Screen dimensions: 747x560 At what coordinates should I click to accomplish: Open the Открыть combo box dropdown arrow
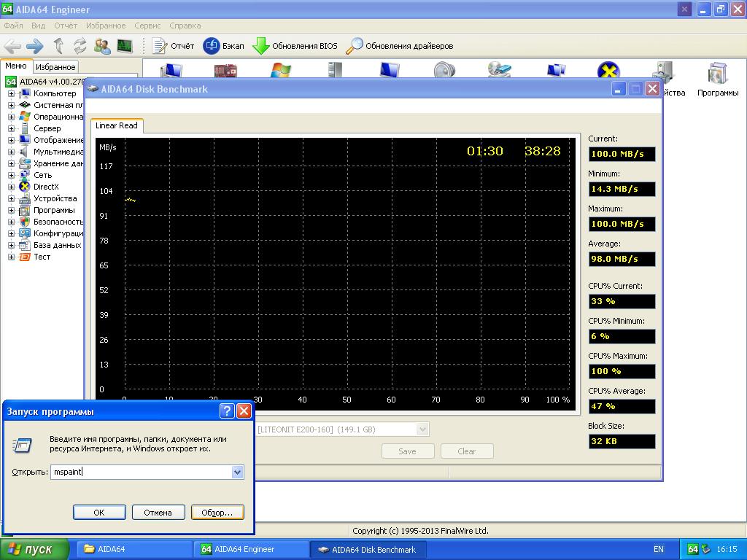[237, 472]
